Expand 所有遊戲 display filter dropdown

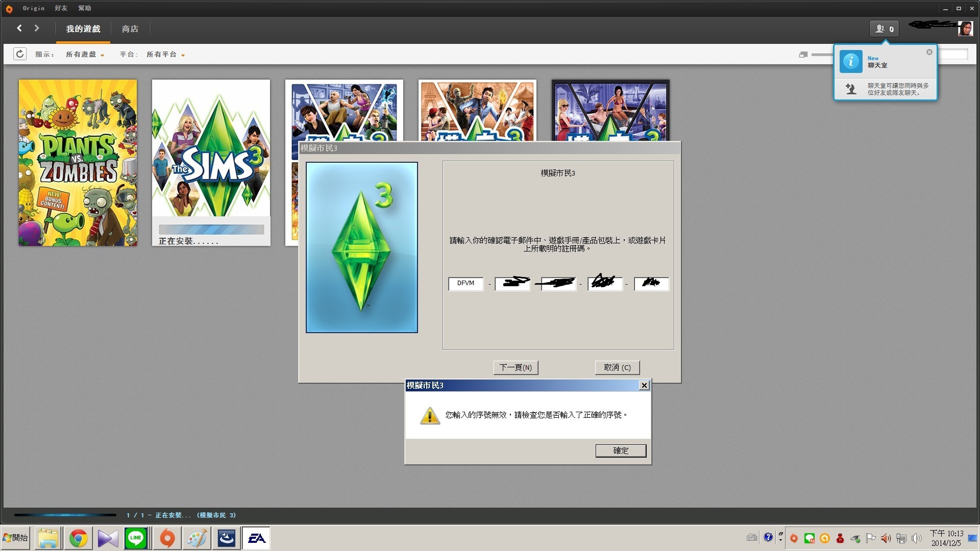(85, 55)
